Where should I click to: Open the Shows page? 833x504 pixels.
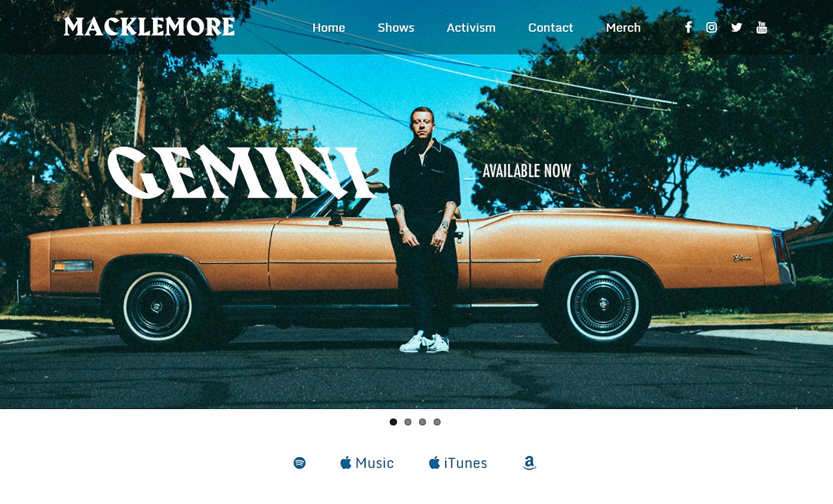click(396, 27)
